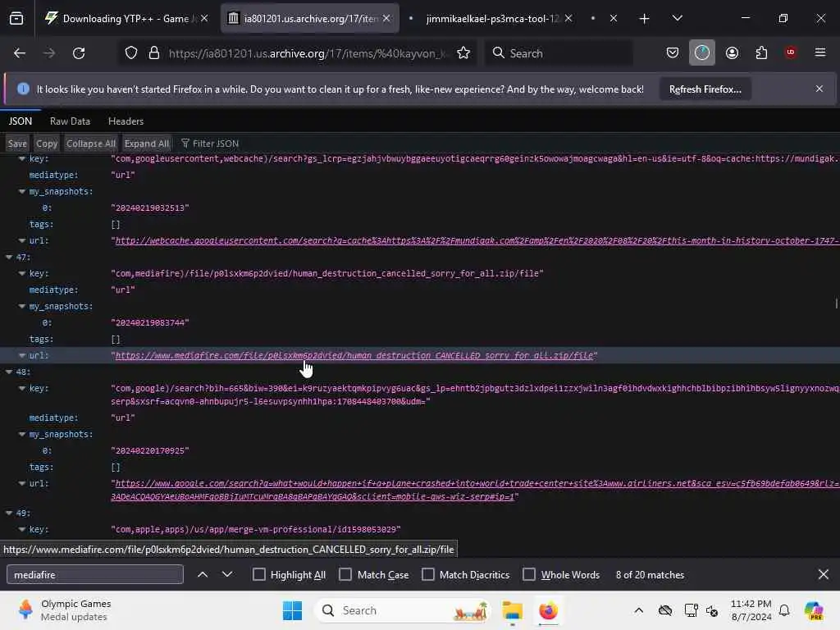840x630 pixels.
Task: Open the list all tabs dropdown
Action: click(x=677, y=19)
